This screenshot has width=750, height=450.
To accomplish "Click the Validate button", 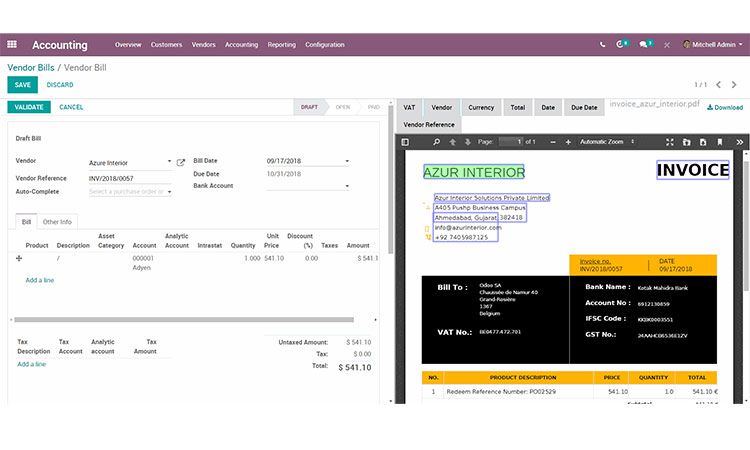I will tap(28, 107).
